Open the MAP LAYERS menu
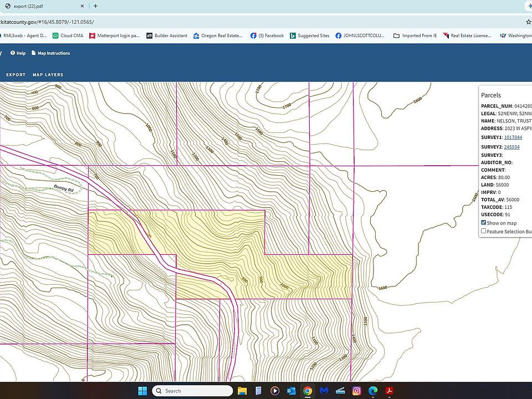 48,75
